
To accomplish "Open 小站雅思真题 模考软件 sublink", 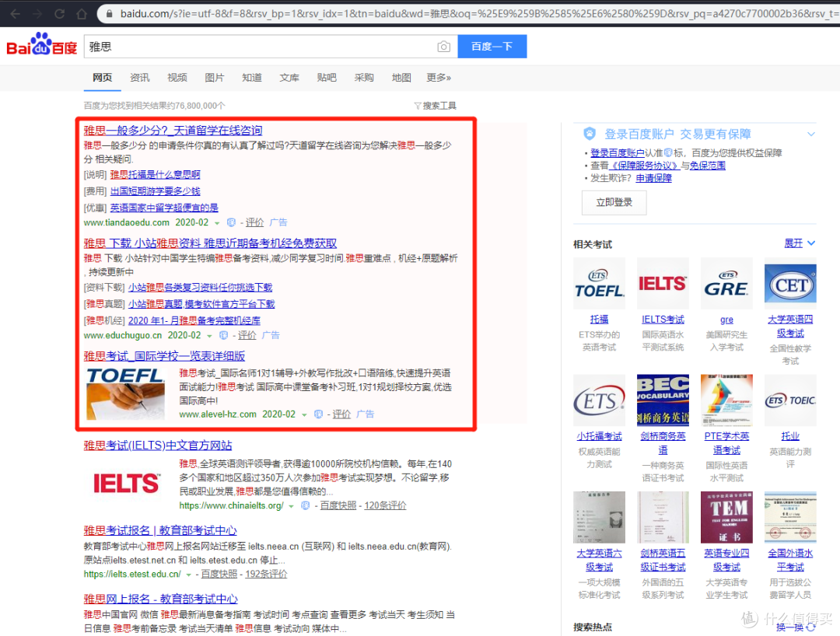I will click(201, 304).
